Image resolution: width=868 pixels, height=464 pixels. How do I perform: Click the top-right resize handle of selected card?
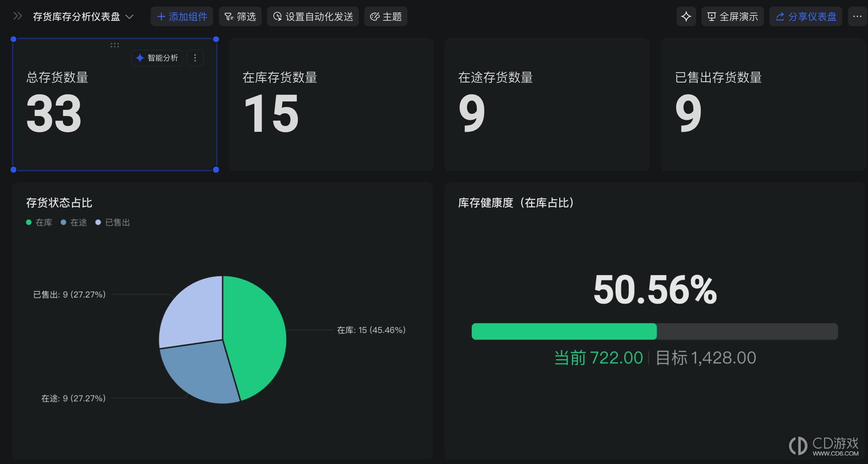pos(216,39)
